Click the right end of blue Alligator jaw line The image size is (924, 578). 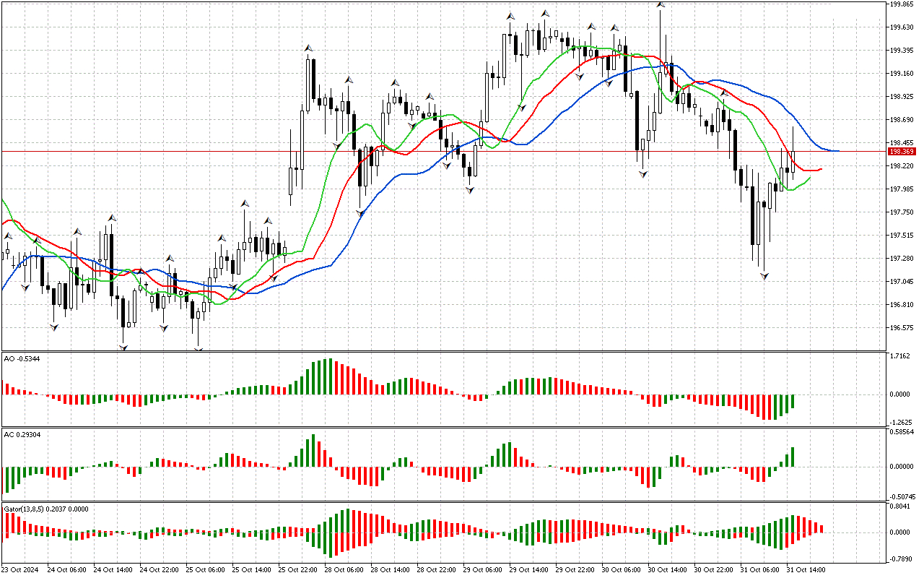pos(837,151)
